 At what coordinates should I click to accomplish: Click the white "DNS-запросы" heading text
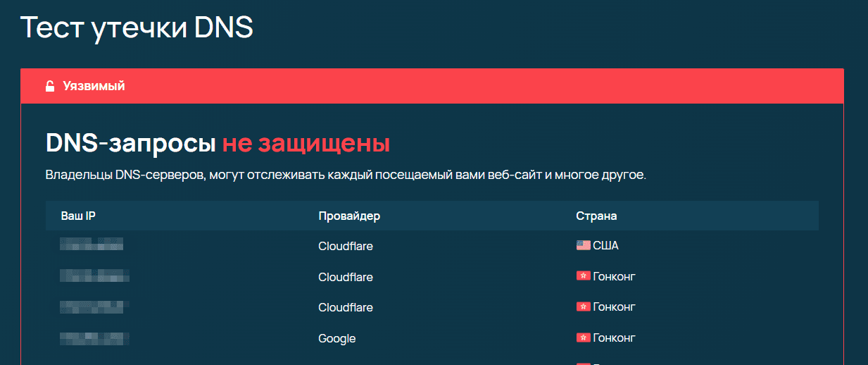[x=130, y=144]
